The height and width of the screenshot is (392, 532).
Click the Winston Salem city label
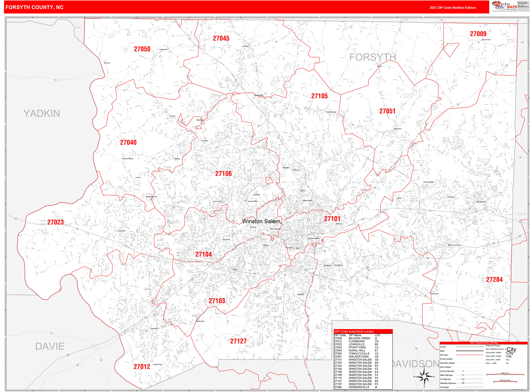tap(261, 221)
